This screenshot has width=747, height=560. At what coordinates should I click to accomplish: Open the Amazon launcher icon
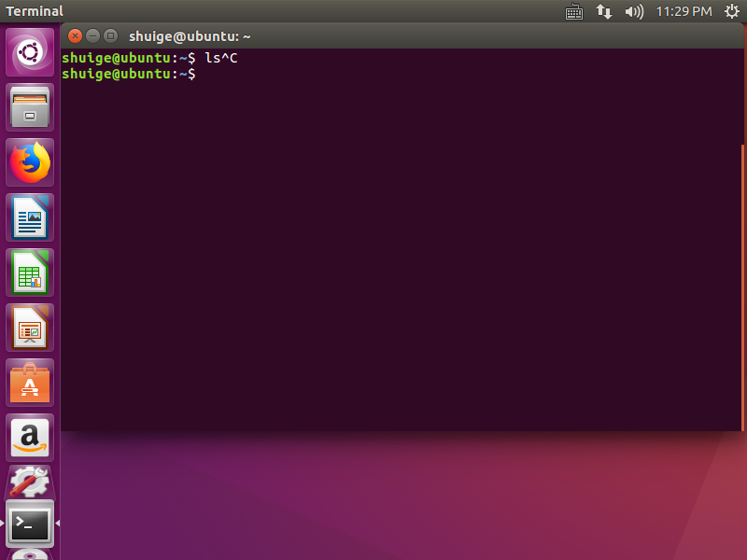pyautogui.click(x=30, y=438)
